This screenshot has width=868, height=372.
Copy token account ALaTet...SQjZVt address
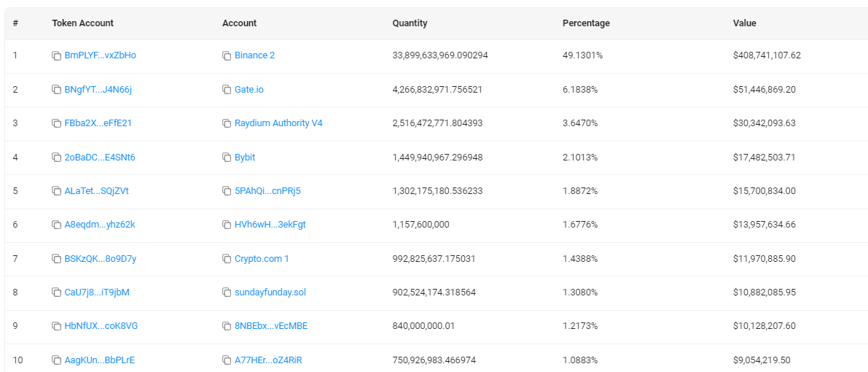click(x=56, y=191)
